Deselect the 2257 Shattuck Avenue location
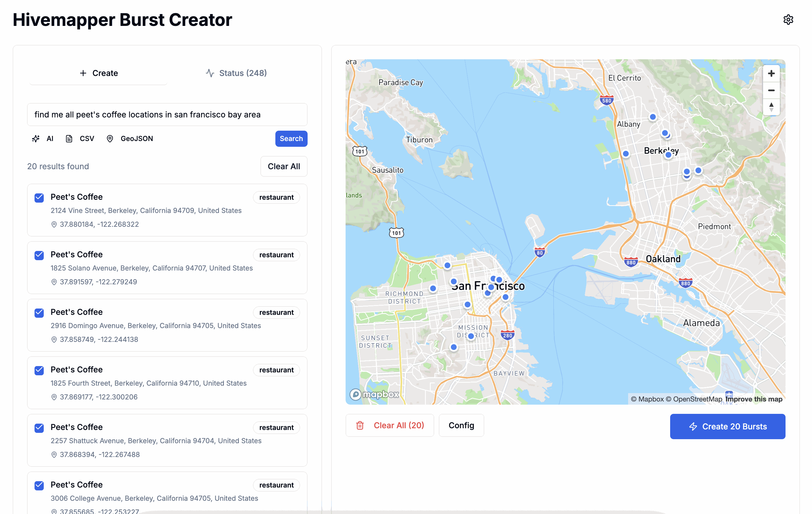The width and height of the screenshot is (812, 514). pos(39,428)
